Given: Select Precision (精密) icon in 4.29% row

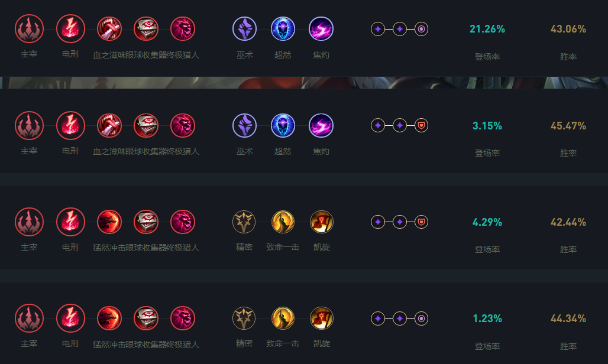Looking at the screenshot, I should 244,222.
